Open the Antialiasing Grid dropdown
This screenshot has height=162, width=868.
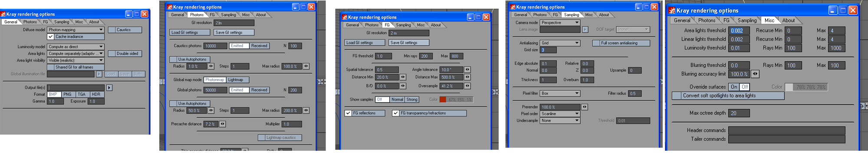click(x=560, y=43)
